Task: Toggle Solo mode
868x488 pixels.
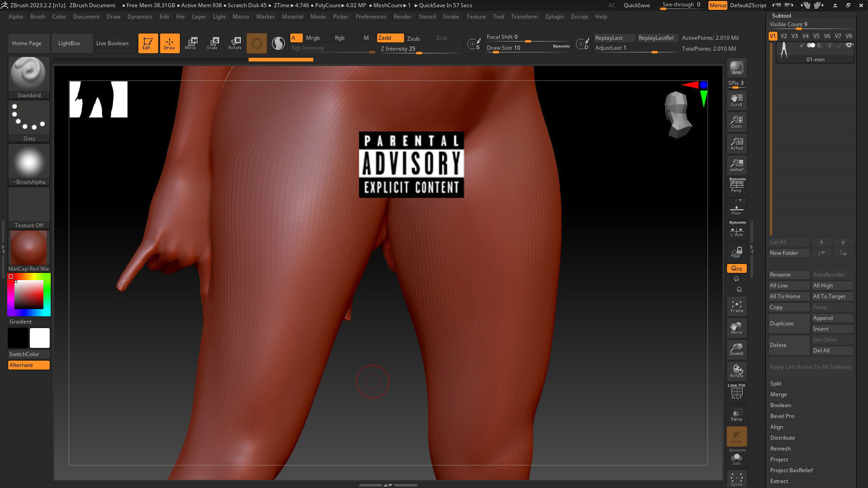Action: click(x=736, y=458)
